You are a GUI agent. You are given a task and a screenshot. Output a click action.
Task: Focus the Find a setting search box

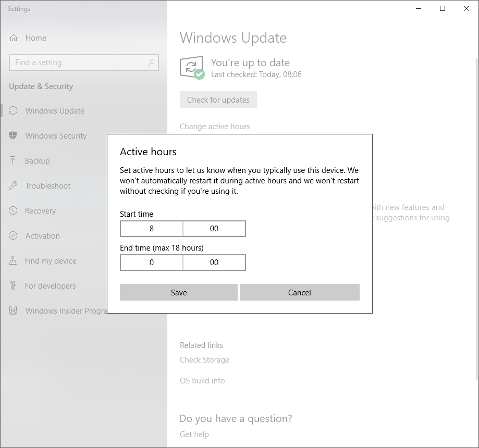pyautogui.click(x=84, y=63)
